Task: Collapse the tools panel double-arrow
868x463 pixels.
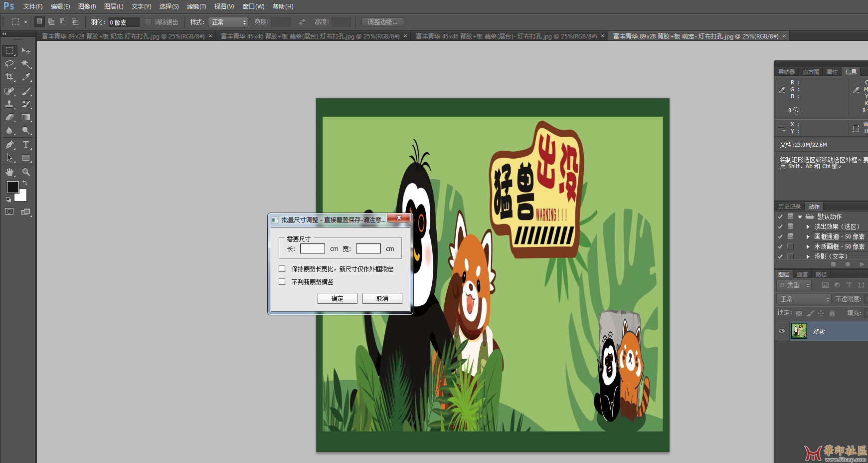Action: click(x=4, y=34)
